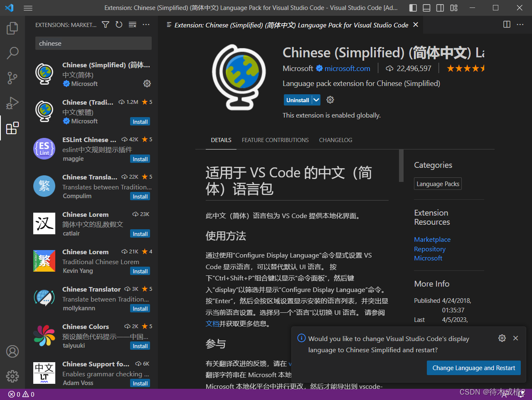Open the hamburger application menu
This screenshot has width=532, height=400.
coord(28,8)
